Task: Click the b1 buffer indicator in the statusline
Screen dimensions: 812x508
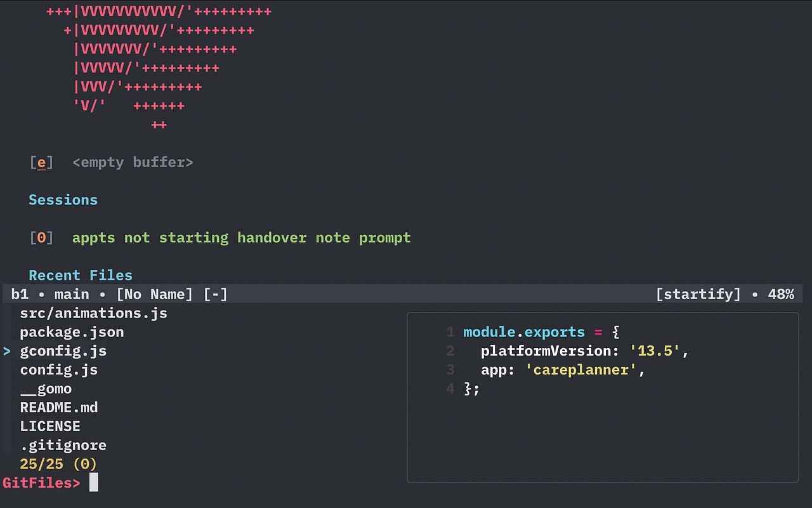Action: click(x=20, y=294)
